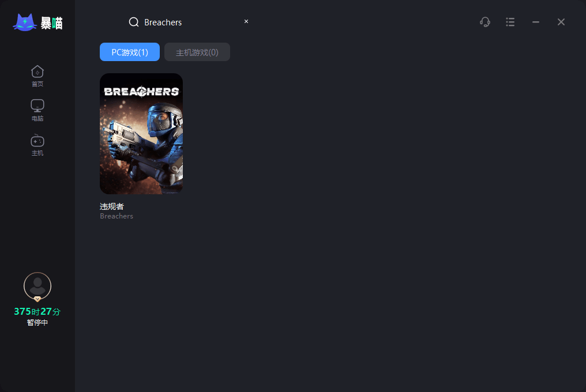The height and width of the screenshot is (392, 586).
Task: Click the VIP badge under avatar
Action: point(37,299)
